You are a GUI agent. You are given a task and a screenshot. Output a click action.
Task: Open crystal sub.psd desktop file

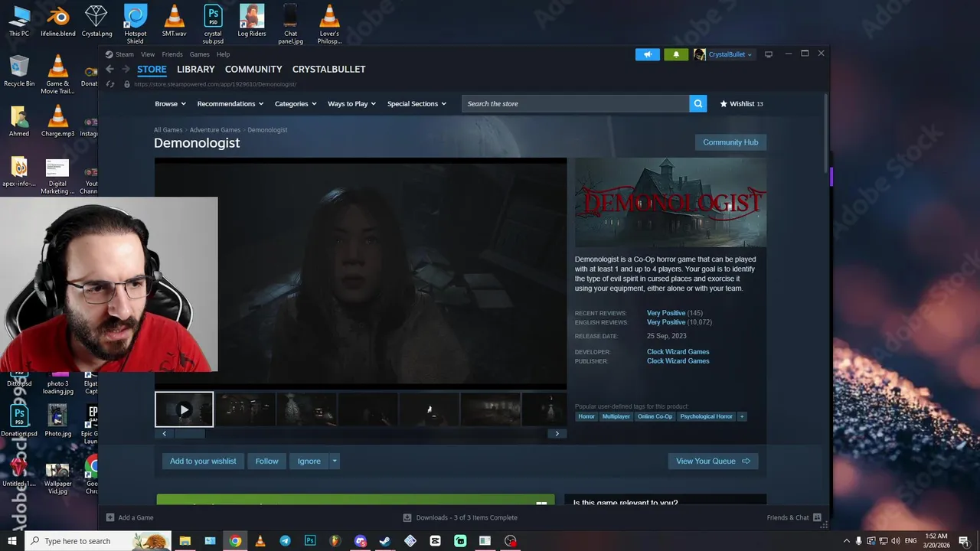[213, 24]
